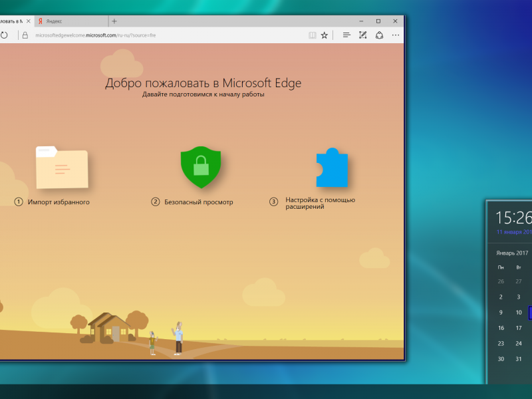The height and width of the screenshot is (399, 532).
Task: Select day 16 in calendar
Action: [x=501, y=328]
